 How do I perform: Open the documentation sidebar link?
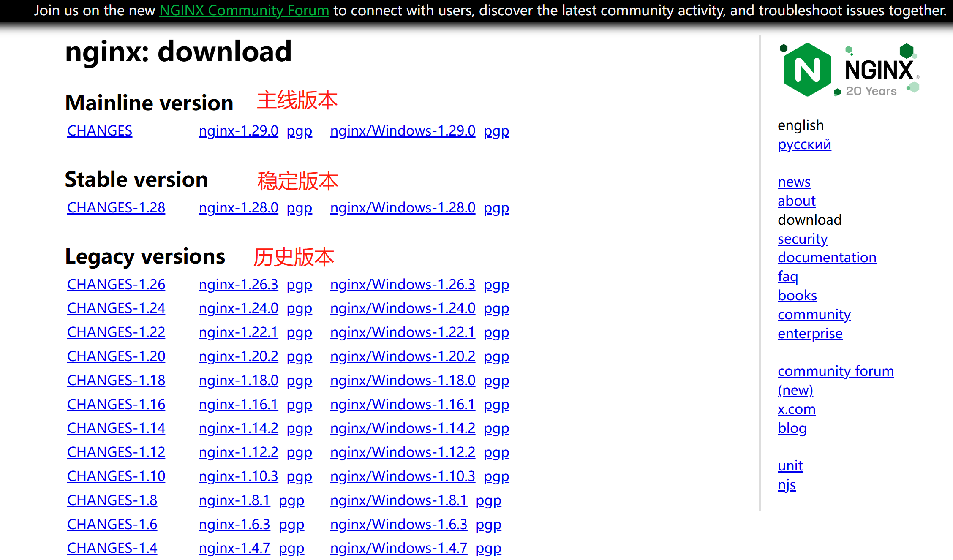tap(827, 258)
